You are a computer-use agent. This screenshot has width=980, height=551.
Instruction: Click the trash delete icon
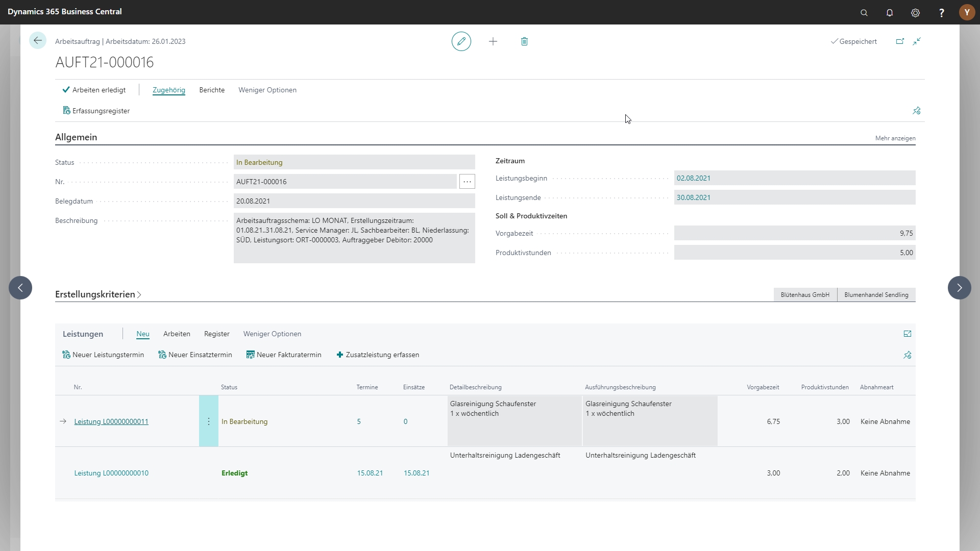524,41
